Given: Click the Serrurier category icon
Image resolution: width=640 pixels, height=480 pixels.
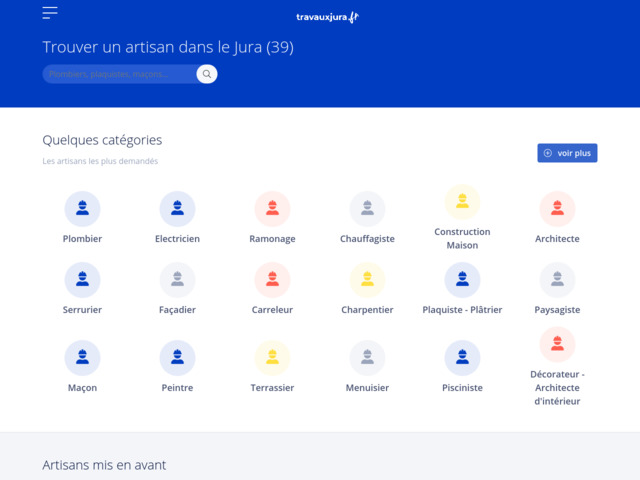Looking at the screenshot, I should (x=82, y=280).
